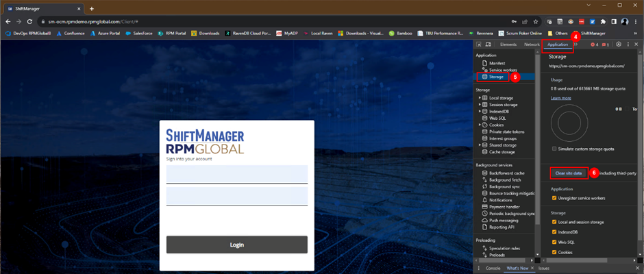
Task: Click the Login button
Action: point(236,245)
